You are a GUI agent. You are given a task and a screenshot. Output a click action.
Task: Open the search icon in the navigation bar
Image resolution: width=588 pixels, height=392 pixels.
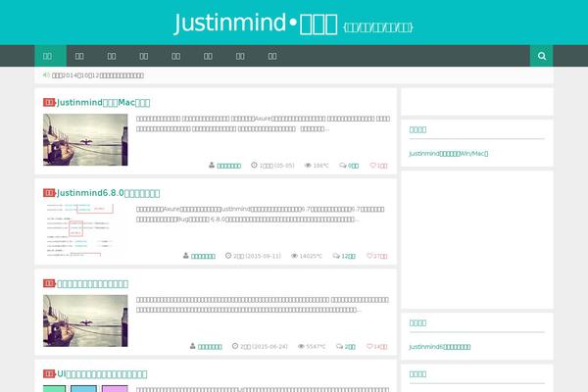(541, 56)
